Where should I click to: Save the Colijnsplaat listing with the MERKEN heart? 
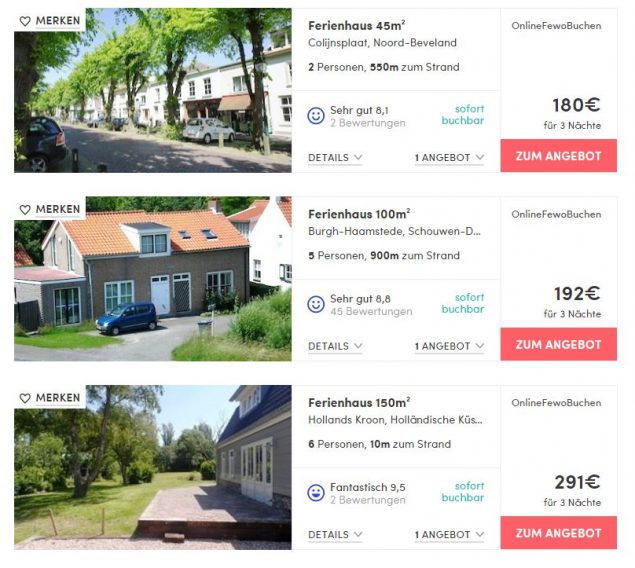coord(50,20)
